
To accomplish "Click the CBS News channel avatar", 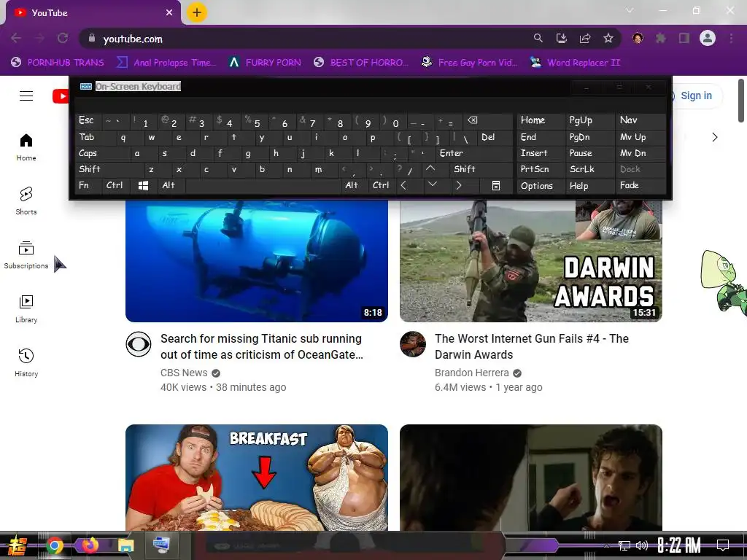I will click(139, 344).
